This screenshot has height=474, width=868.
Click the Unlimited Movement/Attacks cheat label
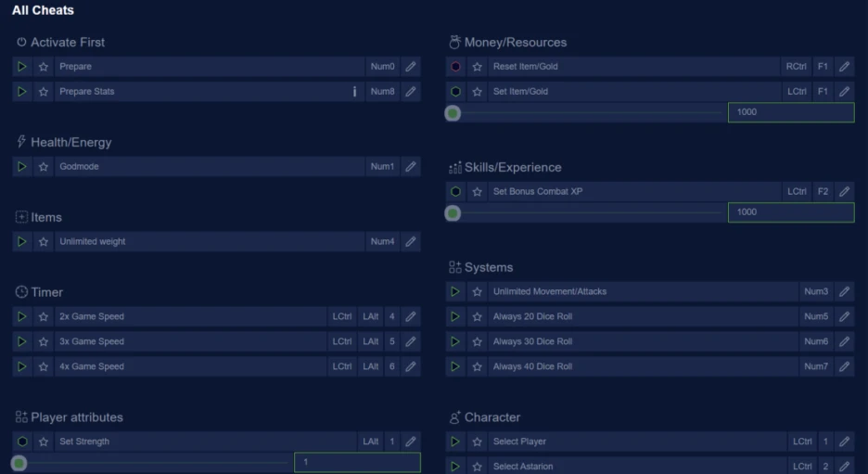(550, 291)
